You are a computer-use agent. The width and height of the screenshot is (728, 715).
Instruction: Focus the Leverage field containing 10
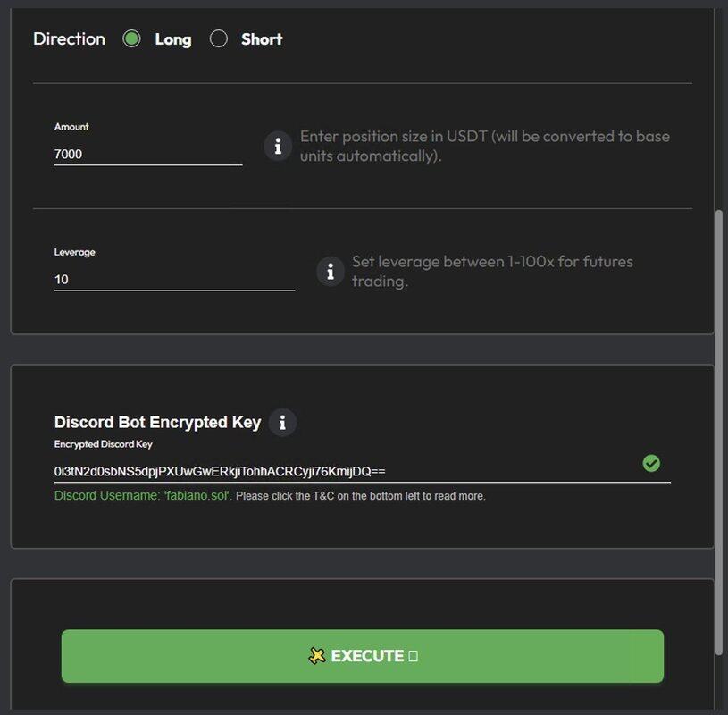click(x=173, y=279)
